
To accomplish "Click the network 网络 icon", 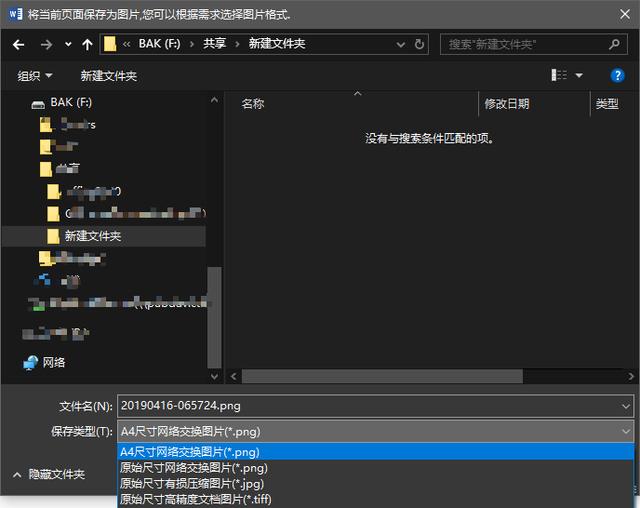I will pyautogui.click(x=31, y=362).
